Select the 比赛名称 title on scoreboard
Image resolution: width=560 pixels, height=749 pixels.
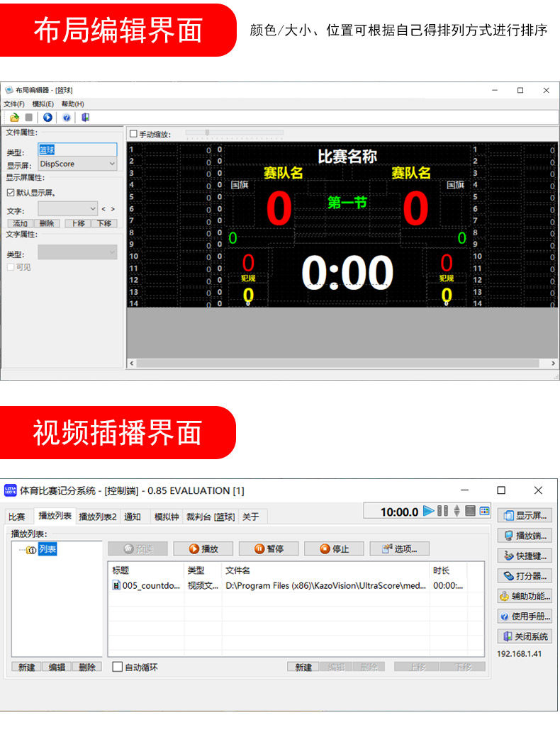347,156
